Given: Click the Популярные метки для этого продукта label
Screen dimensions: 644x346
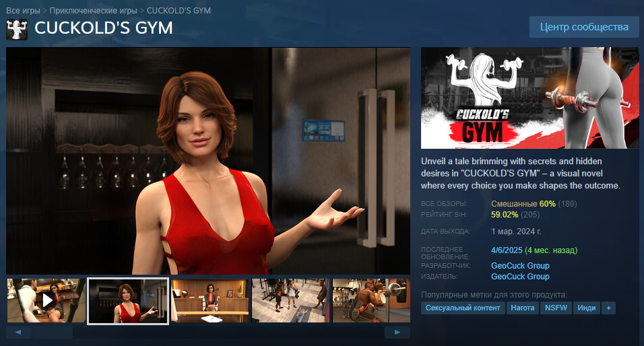Looking at the screenshot, I should point(494,295).
